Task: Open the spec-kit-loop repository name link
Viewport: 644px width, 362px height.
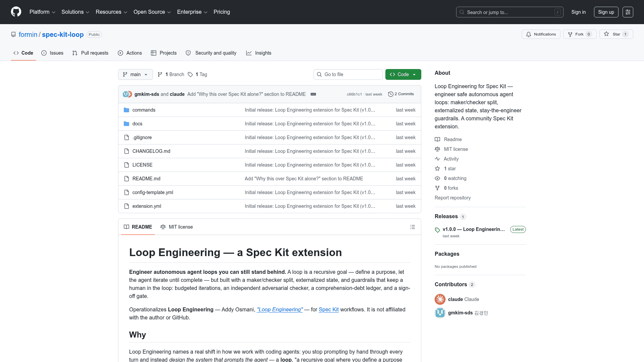Action: pyautogui.click(x=63, y=35)
